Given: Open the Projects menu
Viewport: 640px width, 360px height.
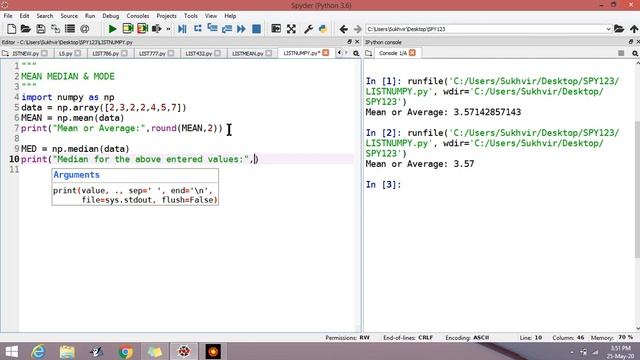Looking at the screenshot, I should coord(167,16).
